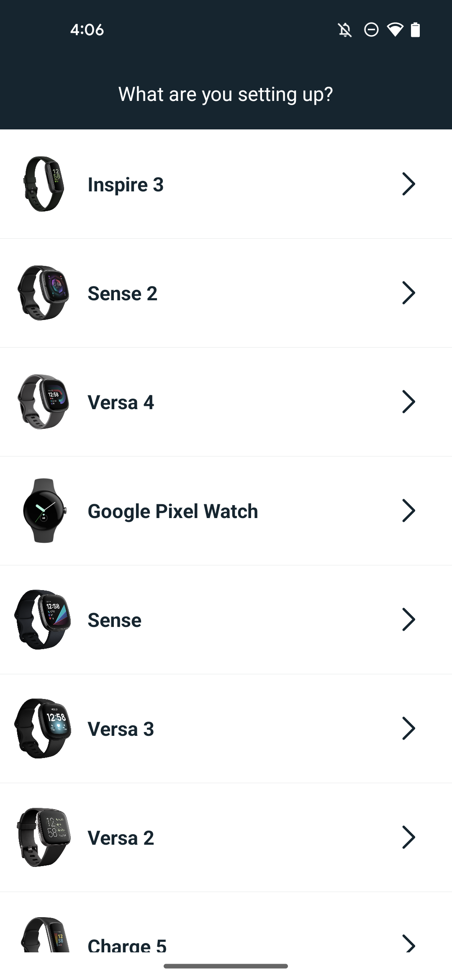The height and width of the screenshot is (980, 452).
Task: Select Versa 3 device name
Action: tap(121, 729)
